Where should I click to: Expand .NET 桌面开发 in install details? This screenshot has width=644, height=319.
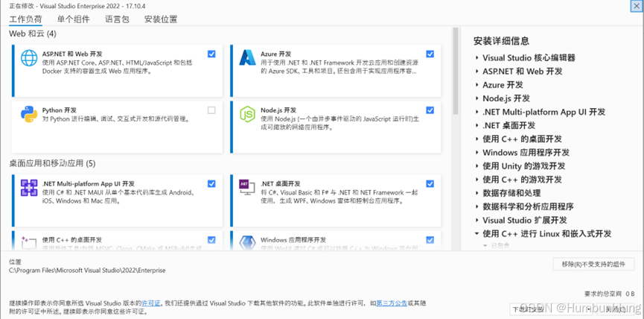[x=476, y=125]
